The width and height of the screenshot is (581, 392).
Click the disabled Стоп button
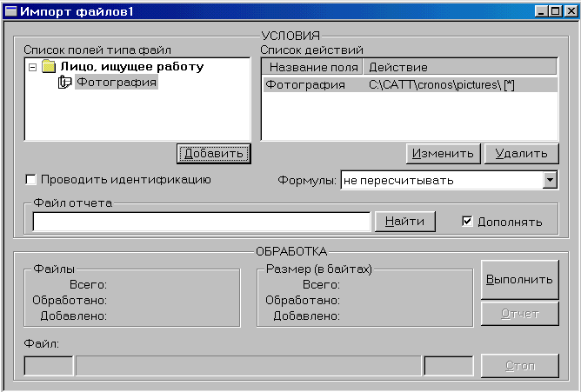(x=519, y=366)
